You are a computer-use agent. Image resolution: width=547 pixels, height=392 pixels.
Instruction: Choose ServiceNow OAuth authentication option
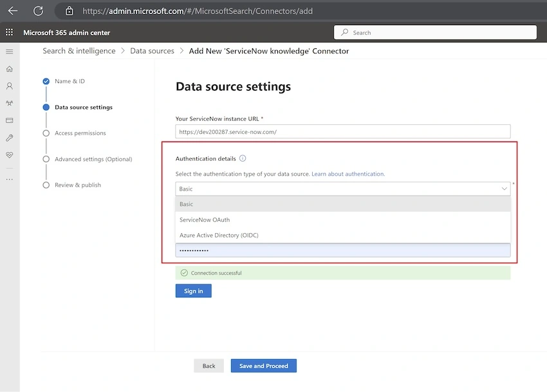click(342, 219)
